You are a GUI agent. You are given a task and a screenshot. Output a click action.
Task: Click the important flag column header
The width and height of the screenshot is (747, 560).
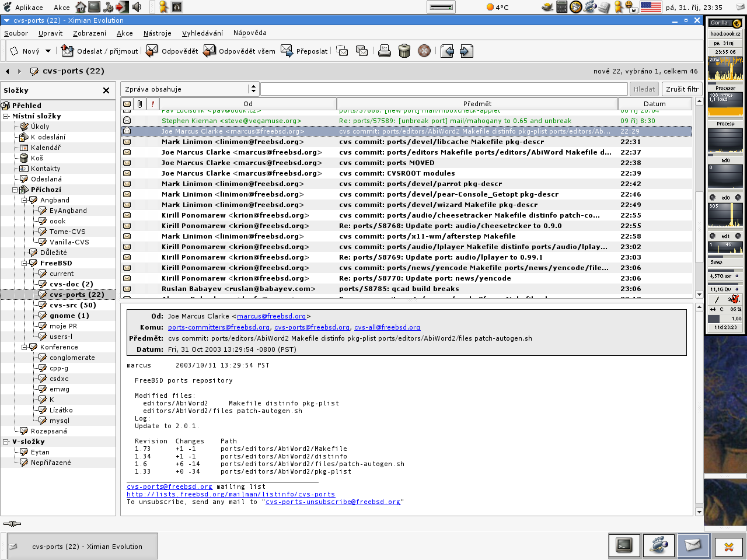click(x=153, y=104)
